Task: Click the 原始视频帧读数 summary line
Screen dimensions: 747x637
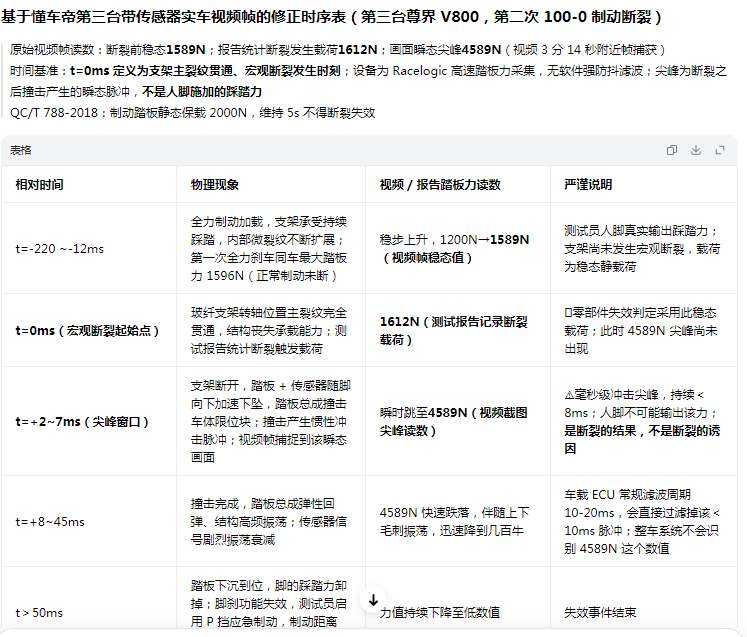Action: pyautogui.click(x=337, y=50)
